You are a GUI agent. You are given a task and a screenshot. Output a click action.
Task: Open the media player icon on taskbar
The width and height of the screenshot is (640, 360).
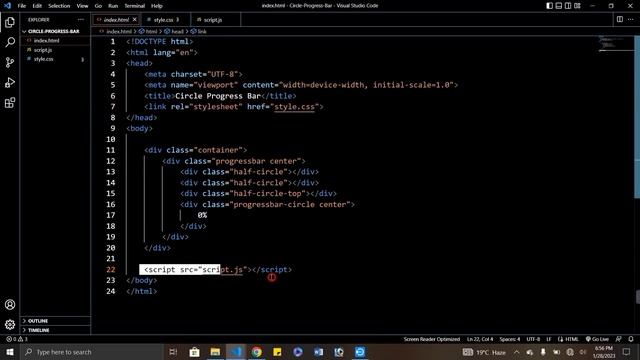[x=298, y=352]
